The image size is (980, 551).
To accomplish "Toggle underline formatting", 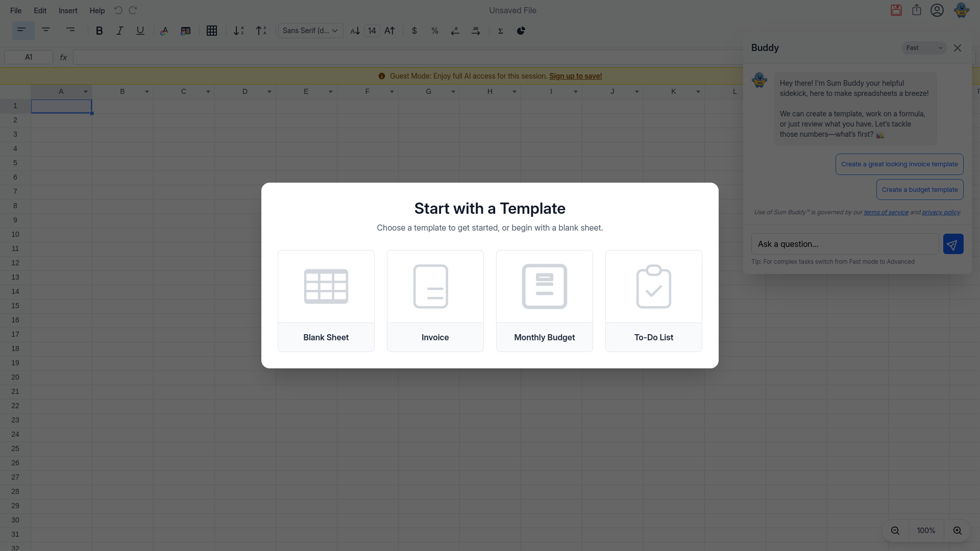I will coord(140,31).
